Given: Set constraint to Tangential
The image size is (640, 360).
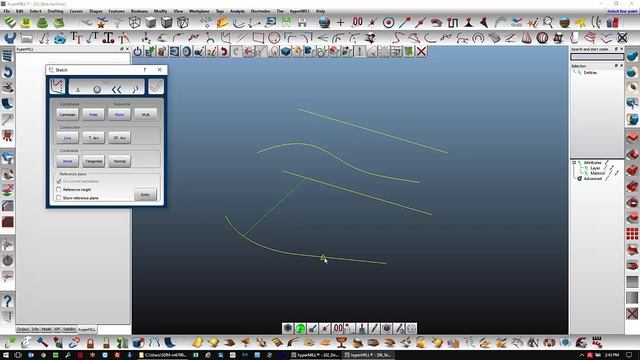Looking at the screenshot, I should point(93,161).
